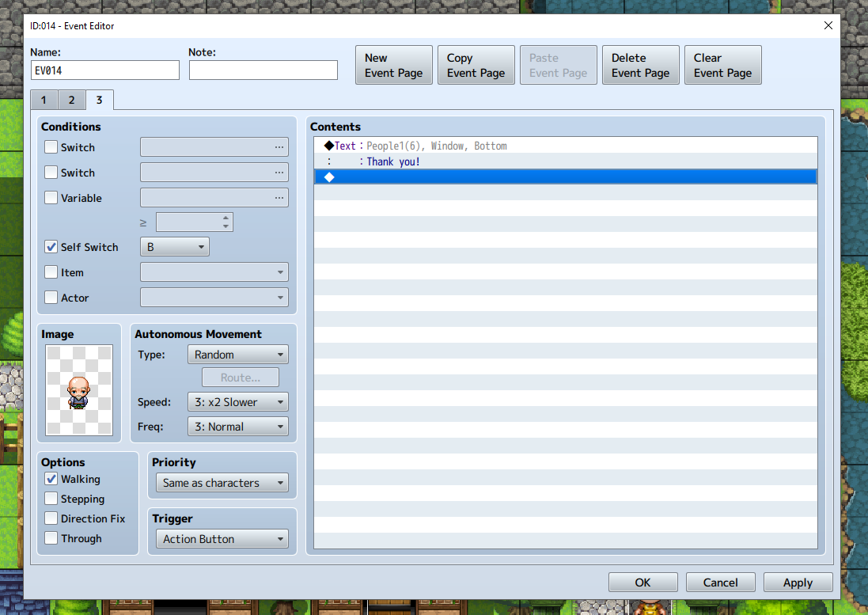Click the event Name input field
Screen dimensions: 868x615
(x=105, y=70)
